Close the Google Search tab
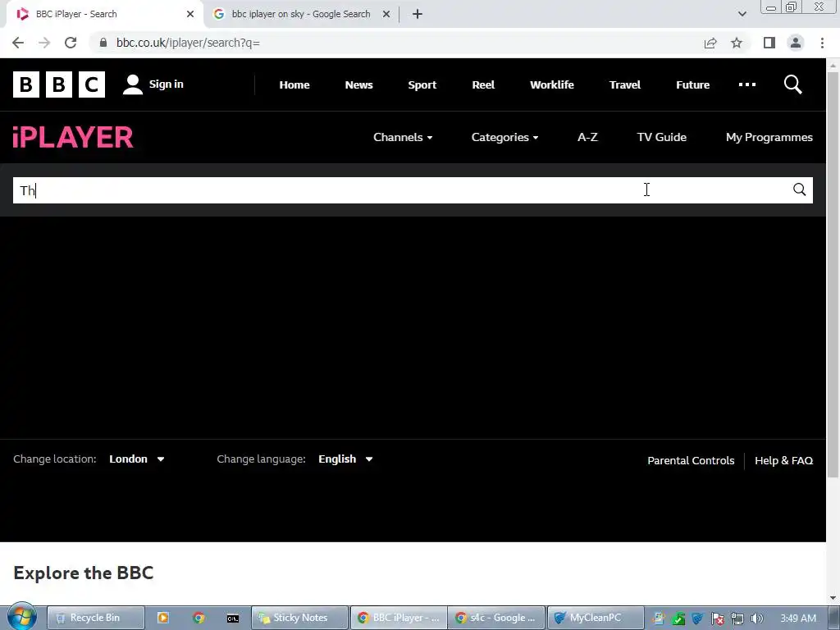Screen dimensions: 840x630 click(x=386, y=15)
